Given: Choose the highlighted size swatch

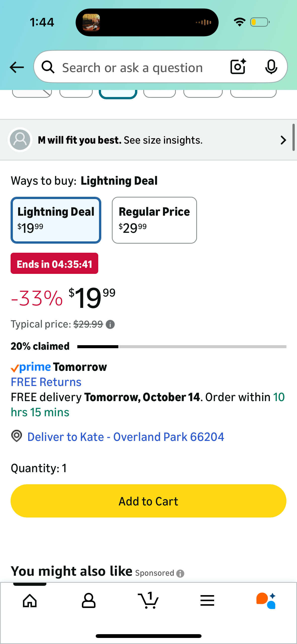Looking at the screenshot, I should point(118,94).
